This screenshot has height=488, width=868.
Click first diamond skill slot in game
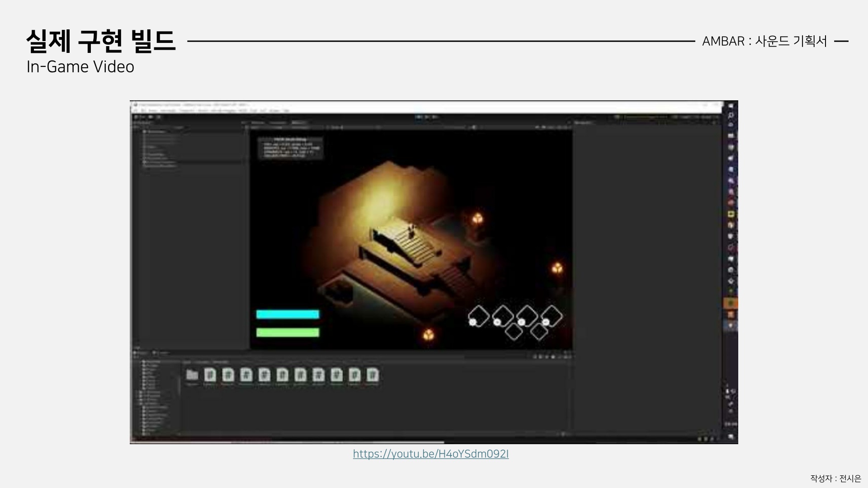coord(478,315)
